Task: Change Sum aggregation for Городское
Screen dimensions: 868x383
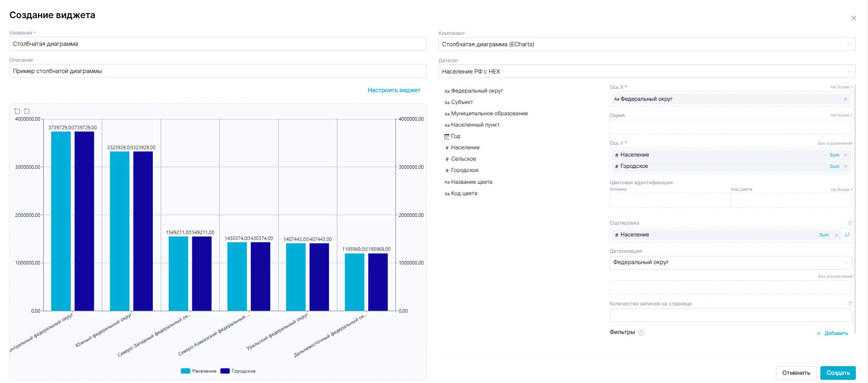Action: coord(834,167)
